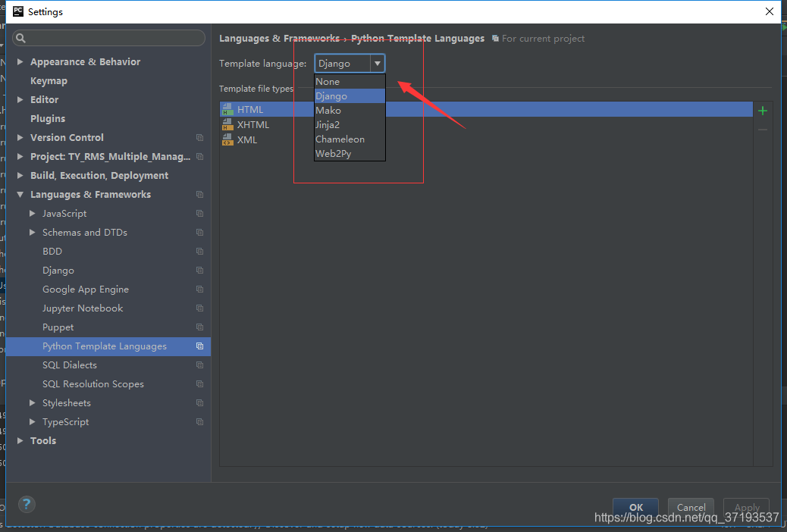Choose Mako from the template language list

pyautogui.click(x=350, y=111)
